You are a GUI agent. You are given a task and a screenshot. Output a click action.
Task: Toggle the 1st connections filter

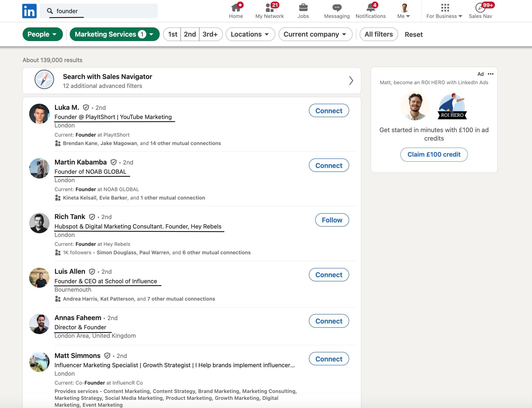pos(172,34)
